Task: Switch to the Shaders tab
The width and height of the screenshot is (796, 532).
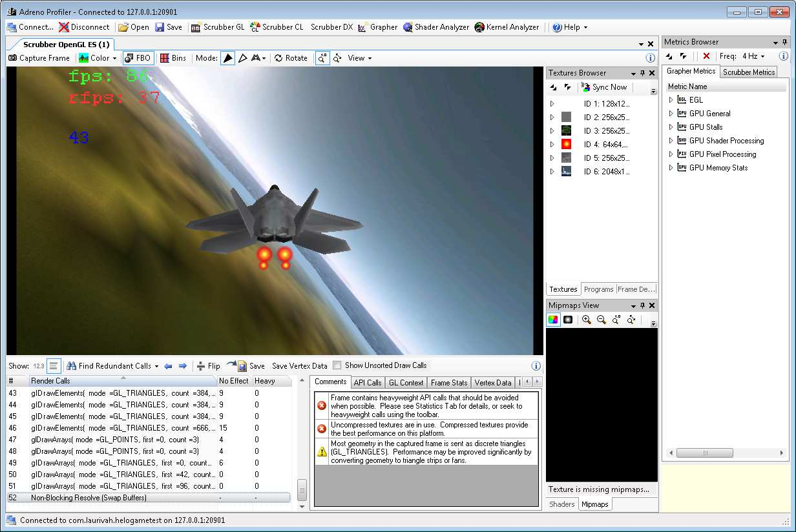Action: 562,504
